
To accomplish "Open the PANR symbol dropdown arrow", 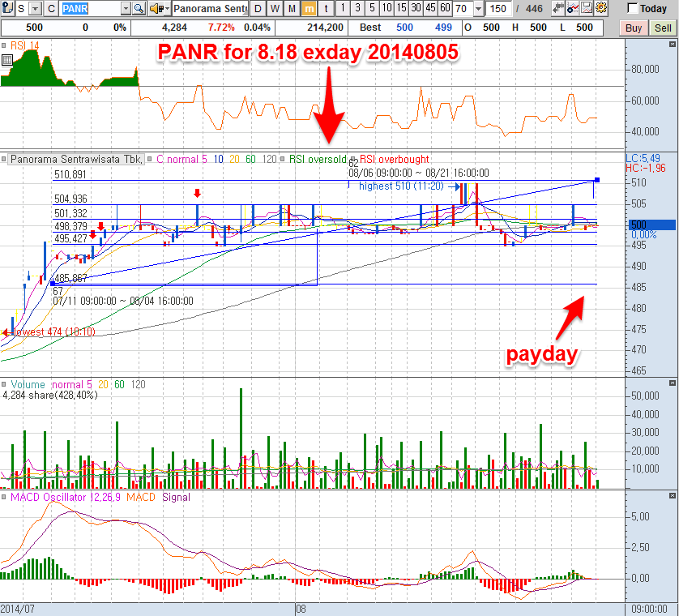I will (x=126, y=8).
